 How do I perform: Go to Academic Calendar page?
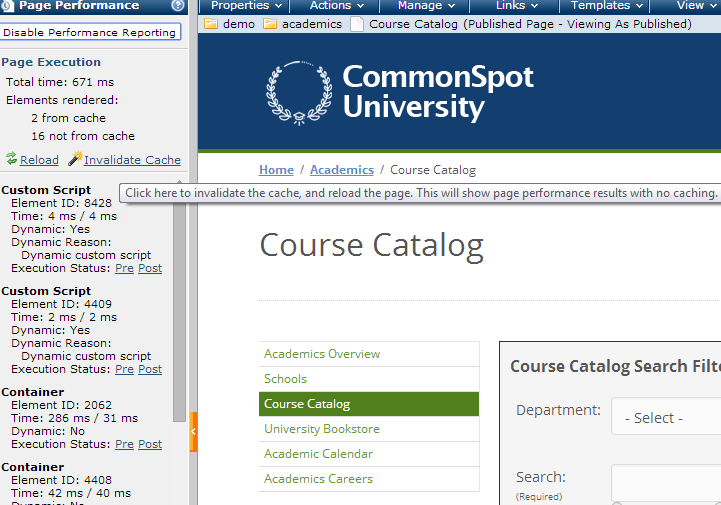[369, 454]
